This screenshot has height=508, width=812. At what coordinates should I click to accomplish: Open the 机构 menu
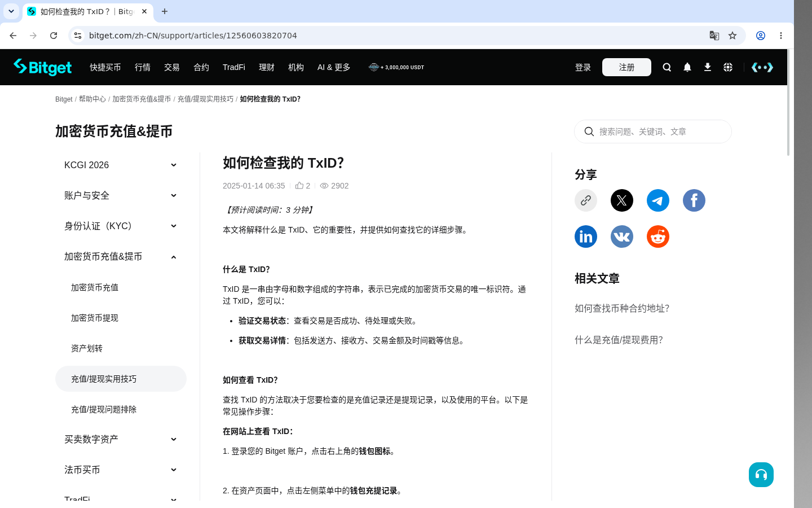pos(296,67)
